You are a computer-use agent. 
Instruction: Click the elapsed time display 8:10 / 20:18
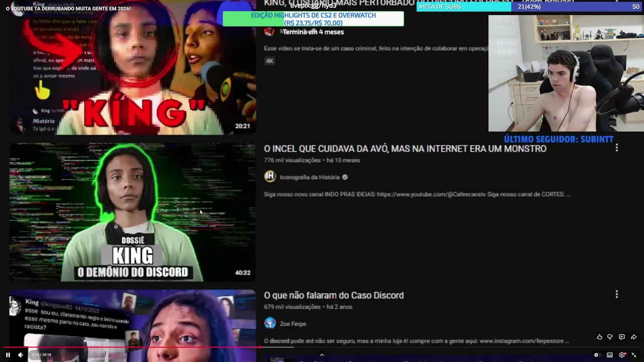(x=42, y=355)
